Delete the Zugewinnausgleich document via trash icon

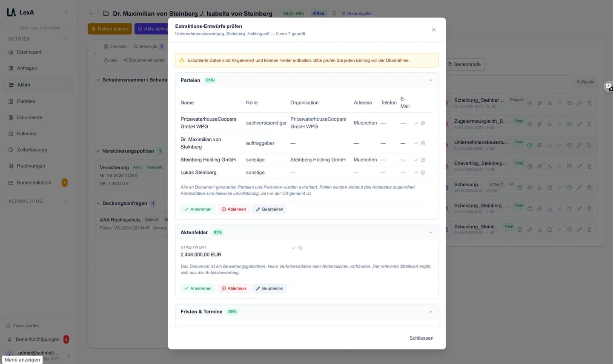point(589,124)
